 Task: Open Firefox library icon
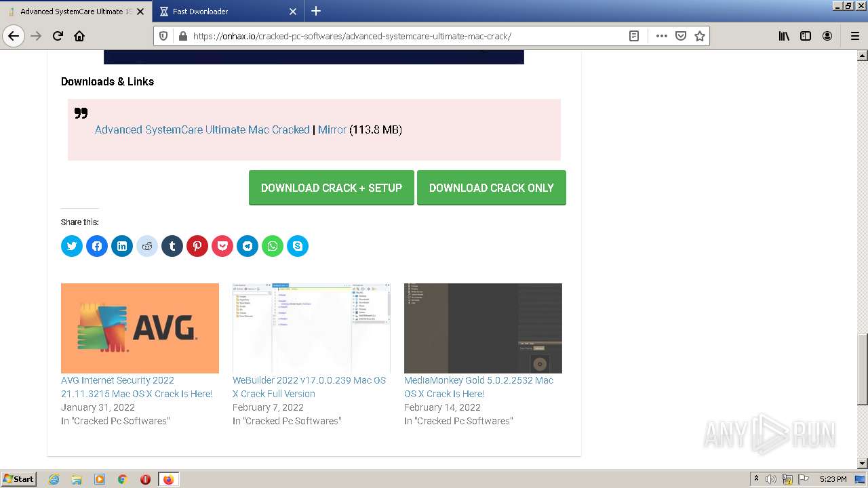pos(784,36)
